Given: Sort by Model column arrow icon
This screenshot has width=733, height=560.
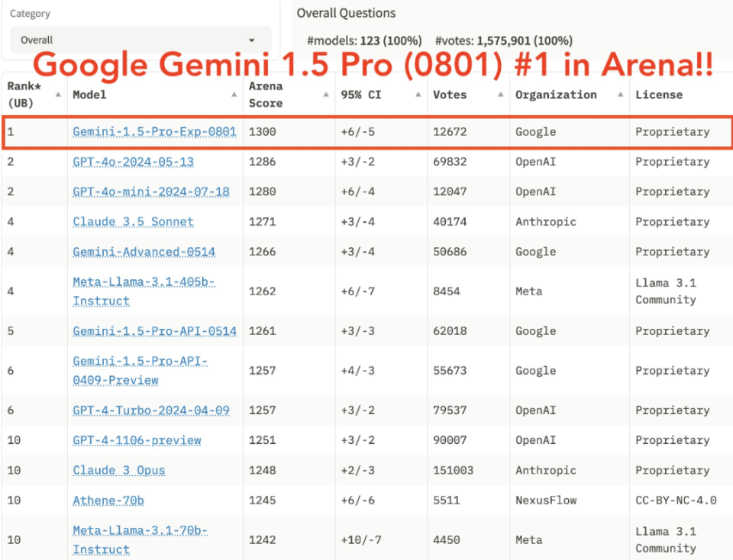Looking at the screenshot, I should click(234, 95).
